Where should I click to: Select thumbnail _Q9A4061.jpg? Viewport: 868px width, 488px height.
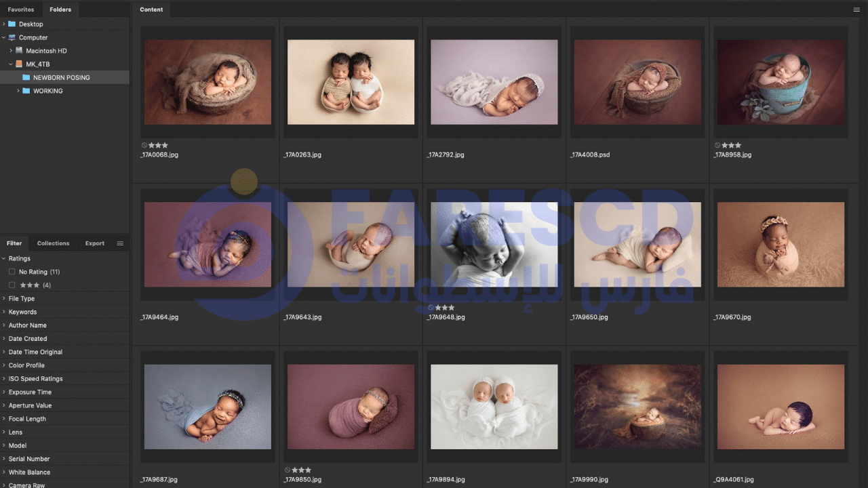click(x=781, y=407)
